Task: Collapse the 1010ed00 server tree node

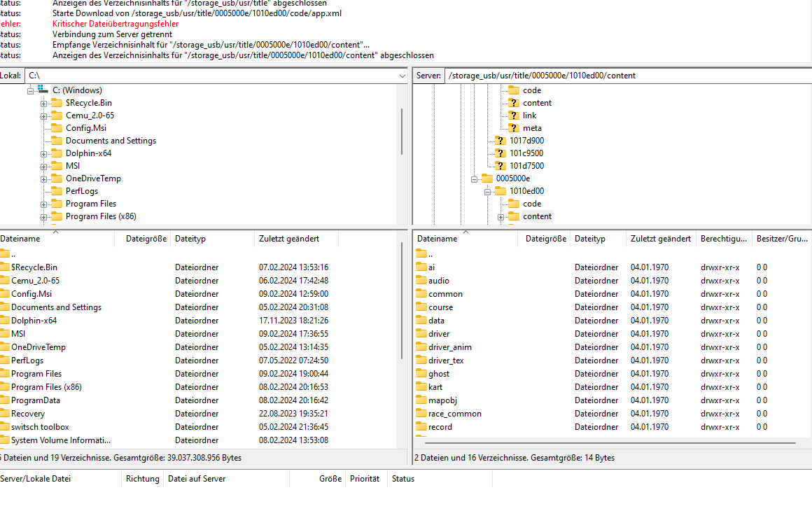Action: click(x=487, y=192)
